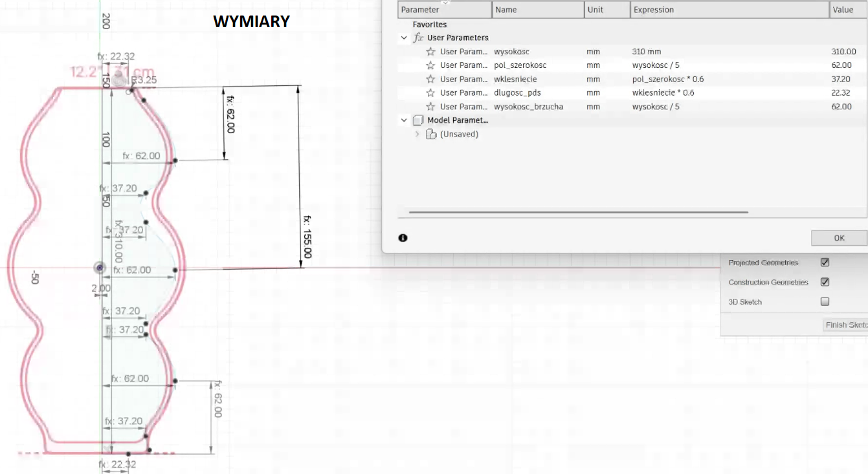Image resolution: width=868 pixels, height=474 pixels.
Task: Click the info icon in the Parameters dialog
Action: (x=403, y=238)
